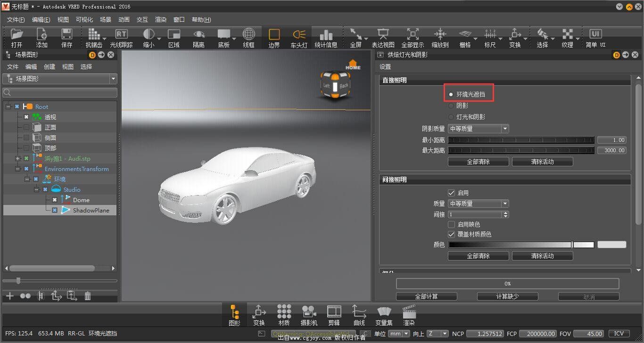
Task: Collapse the EnvironmentsTransform node
Action: pyautogui.click(x=17, y=169)
